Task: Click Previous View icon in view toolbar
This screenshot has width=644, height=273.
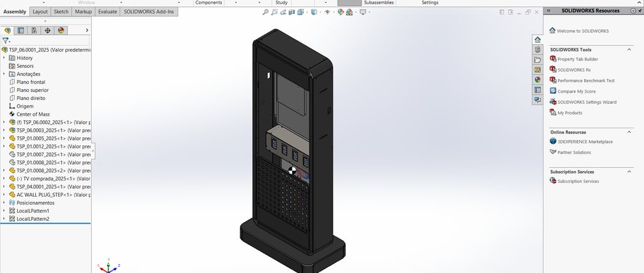Action: click(x=284, y=13)
